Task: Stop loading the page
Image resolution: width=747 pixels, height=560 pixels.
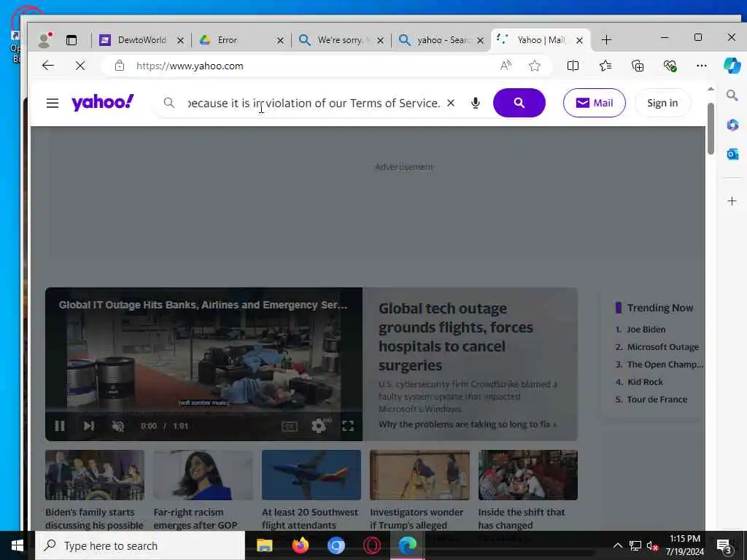Action: point(80,66)
